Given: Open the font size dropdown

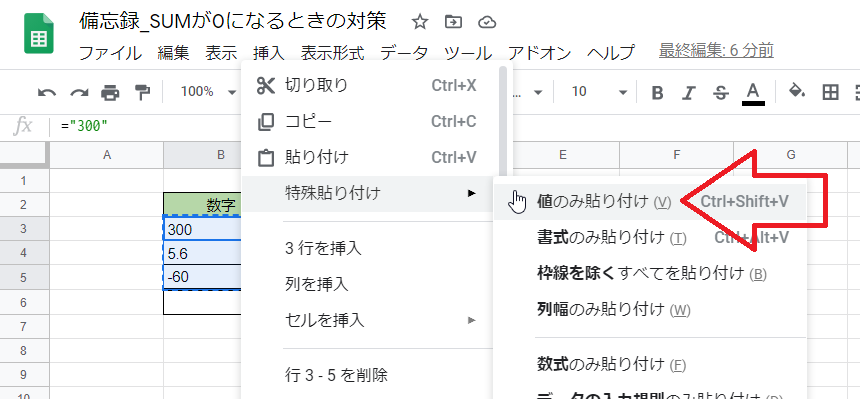Looking at the screenshot, I should pyautogui.click(x=599, y=92).
